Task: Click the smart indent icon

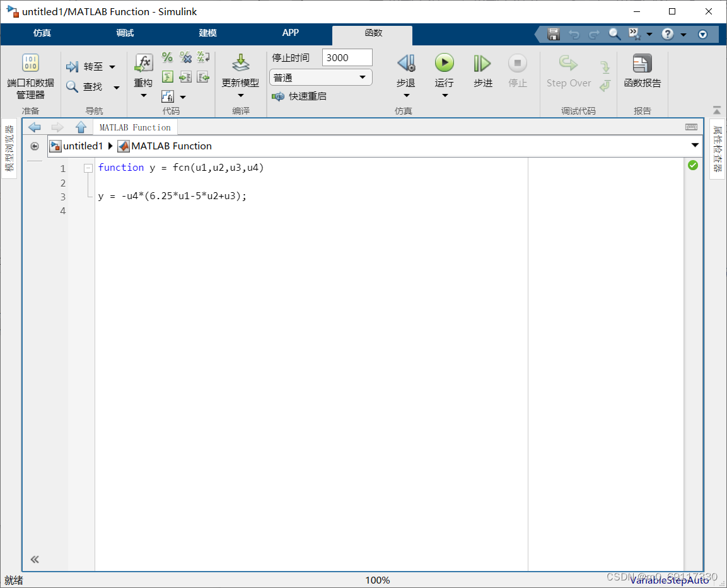Action: pos(167,76)
